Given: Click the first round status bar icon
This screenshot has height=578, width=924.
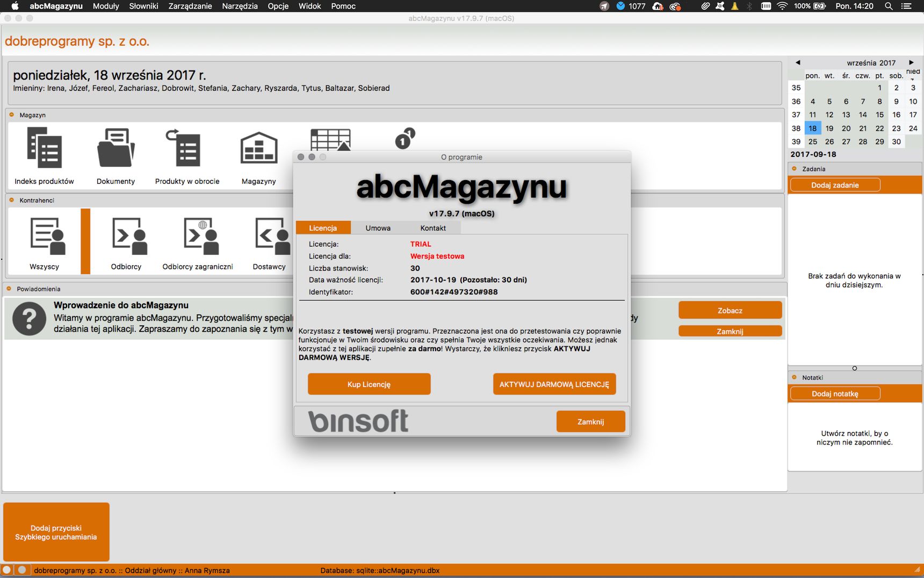Looking at the screenshot, I should click(x=7, y=570).
